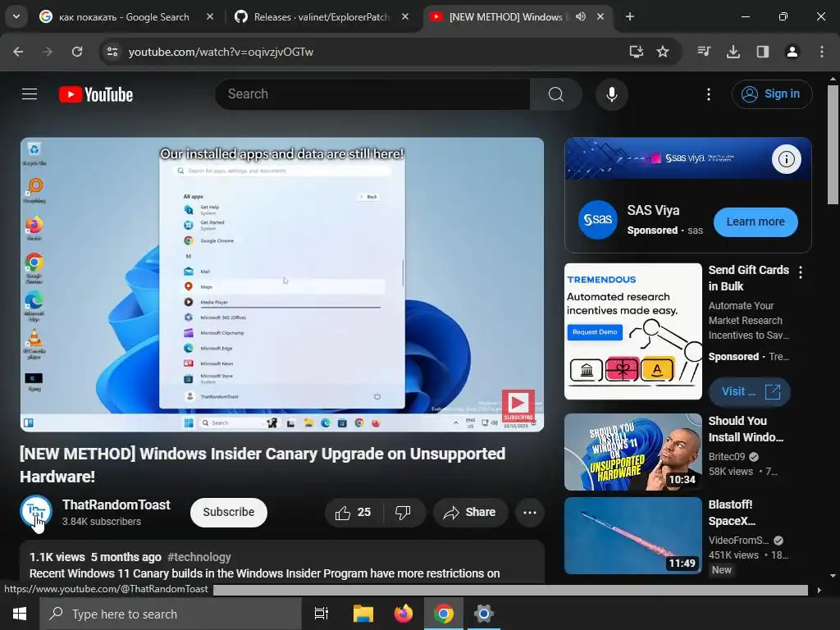Select the Windows Insider YouTube tab
Screen dimensions: 840x630
(x=505, y=16)
